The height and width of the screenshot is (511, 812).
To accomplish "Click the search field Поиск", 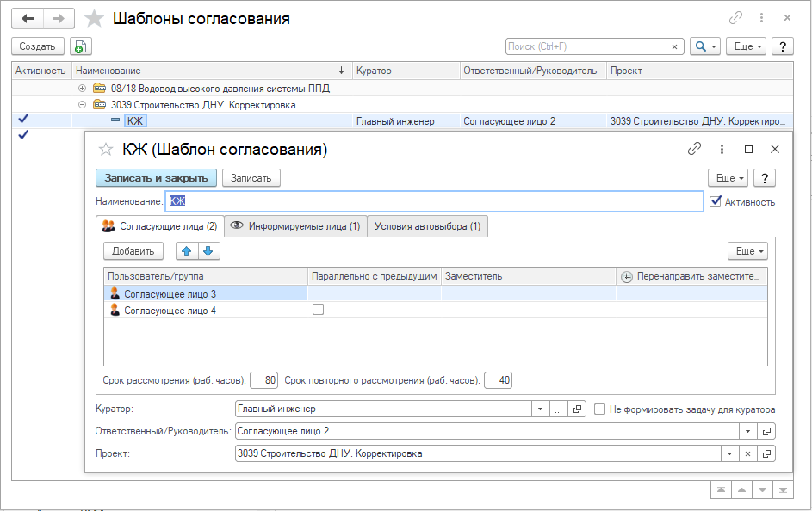I will (x=586, y=46).
